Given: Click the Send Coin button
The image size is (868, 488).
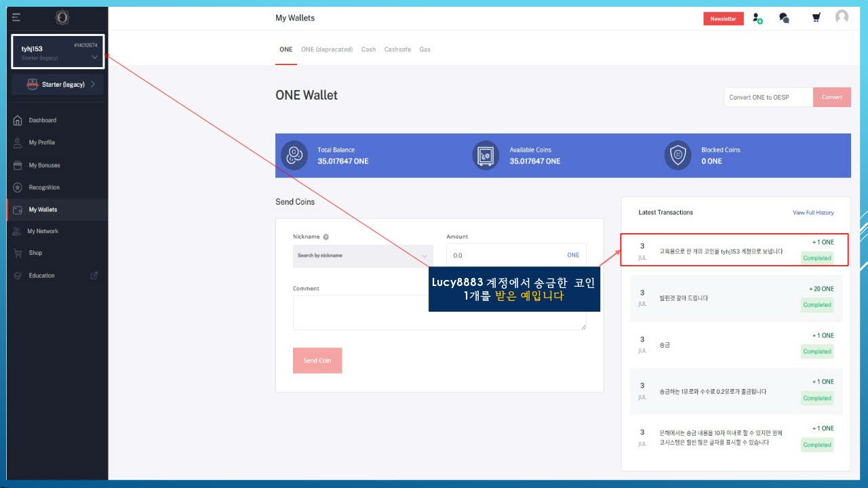Looking at the screenshot, I should (x=317, y=361).
